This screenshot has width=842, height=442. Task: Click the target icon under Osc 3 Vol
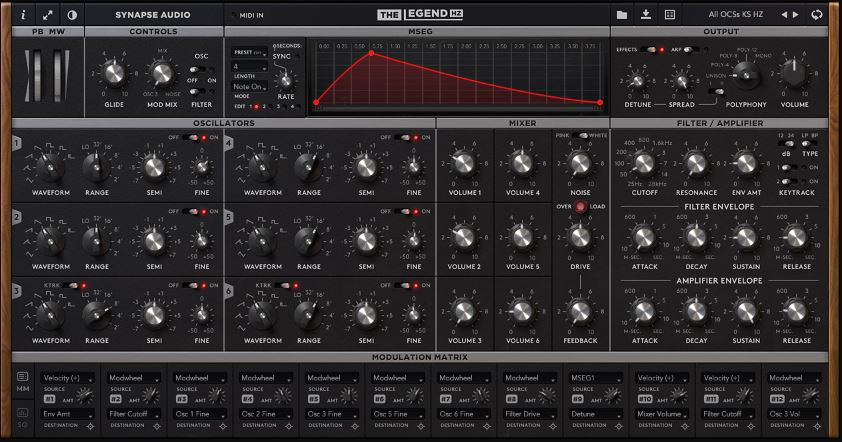pyautogui.click(x=817, y=426)
